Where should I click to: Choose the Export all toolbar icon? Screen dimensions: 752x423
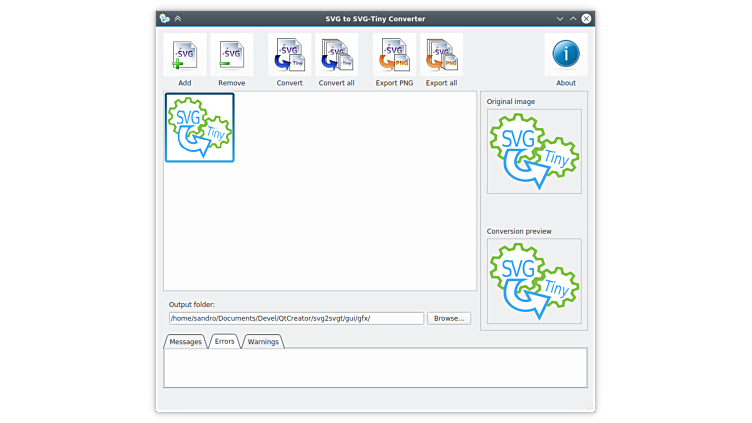click(441, 56)
